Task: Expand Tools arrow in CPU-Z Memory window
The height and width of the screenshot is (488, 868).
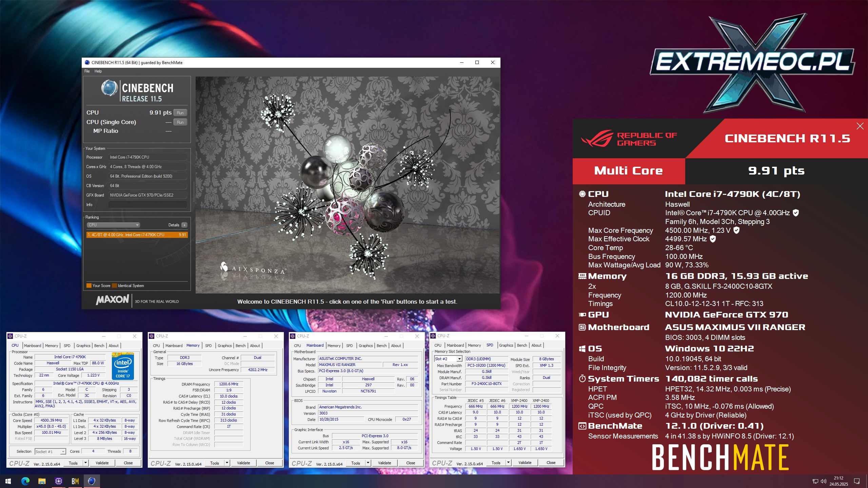Action: pyautogui.click(x=227, y=463)
